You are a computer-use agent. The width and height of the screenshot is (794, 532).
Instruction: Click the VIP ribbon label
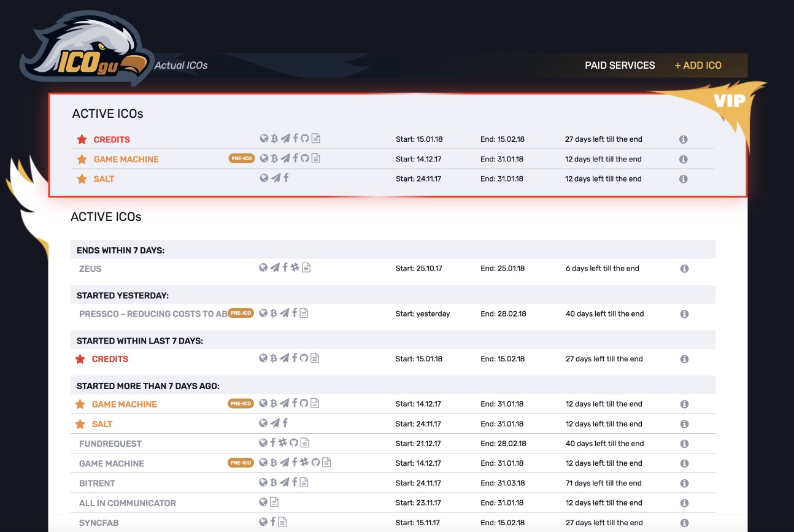(730, 100)
